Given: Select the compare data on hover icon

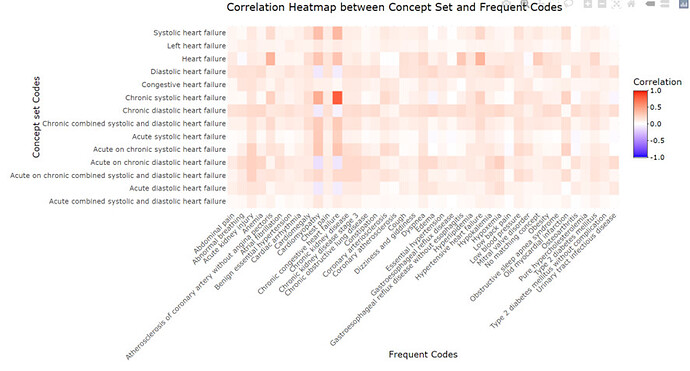Looking at the screenshot, I should coord(664,4).
